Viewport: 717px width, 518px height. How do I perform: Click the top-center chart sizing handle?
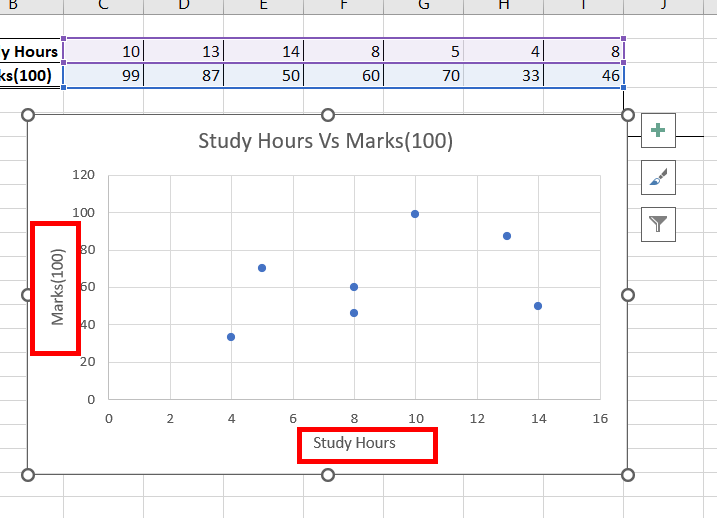tap(328, 115)
